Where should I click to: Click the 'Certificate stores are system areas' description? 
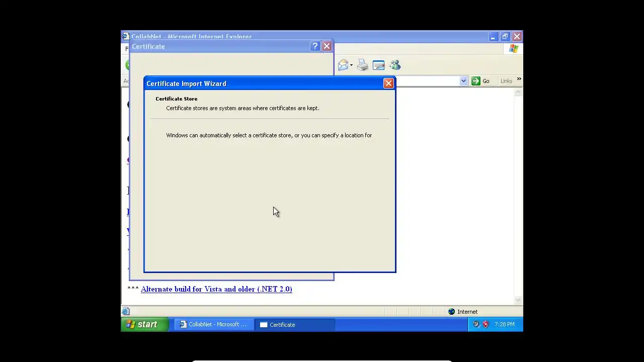[243, 108]
